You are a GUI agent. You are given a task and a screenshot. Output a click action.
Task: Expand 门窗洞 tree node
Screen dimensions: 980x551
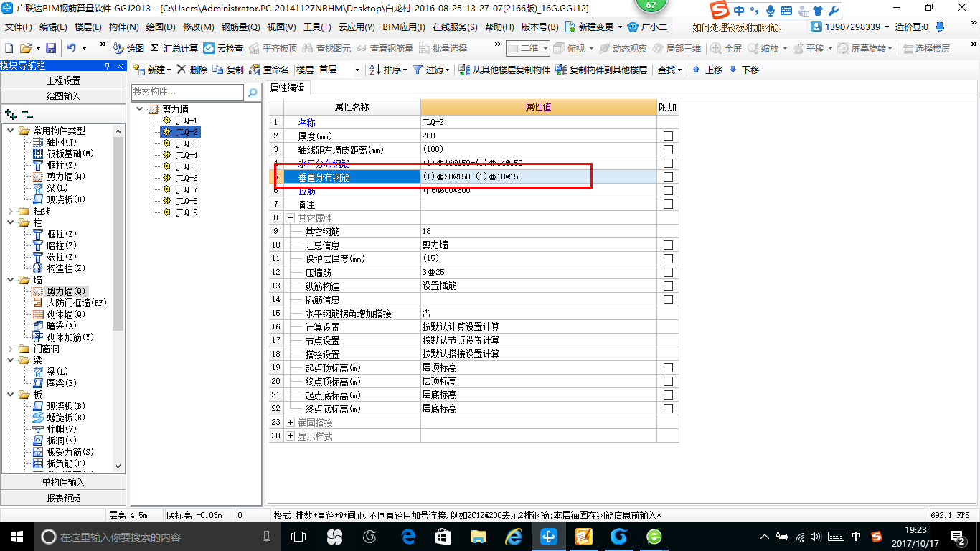pos(10,349)
